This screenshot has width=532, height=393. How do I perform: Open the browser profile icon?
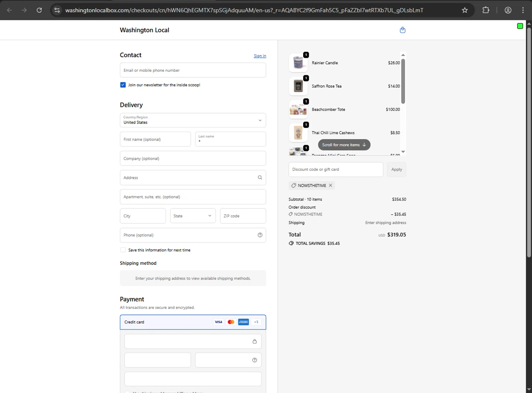(508, 10)
